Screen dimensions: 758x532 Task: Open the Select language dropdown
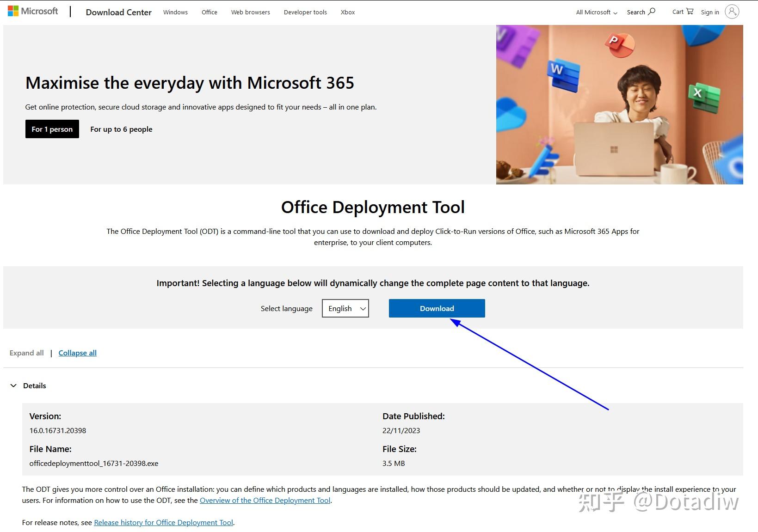click(345, 308)
